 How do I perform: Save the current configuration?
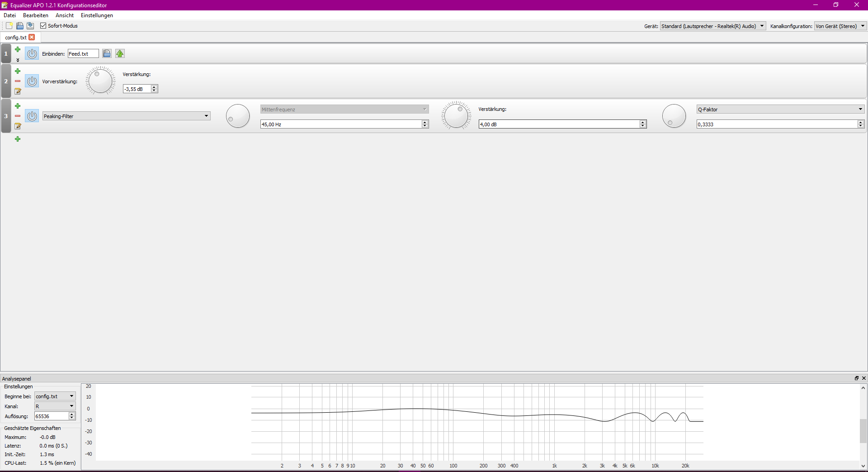coord(30,26)
